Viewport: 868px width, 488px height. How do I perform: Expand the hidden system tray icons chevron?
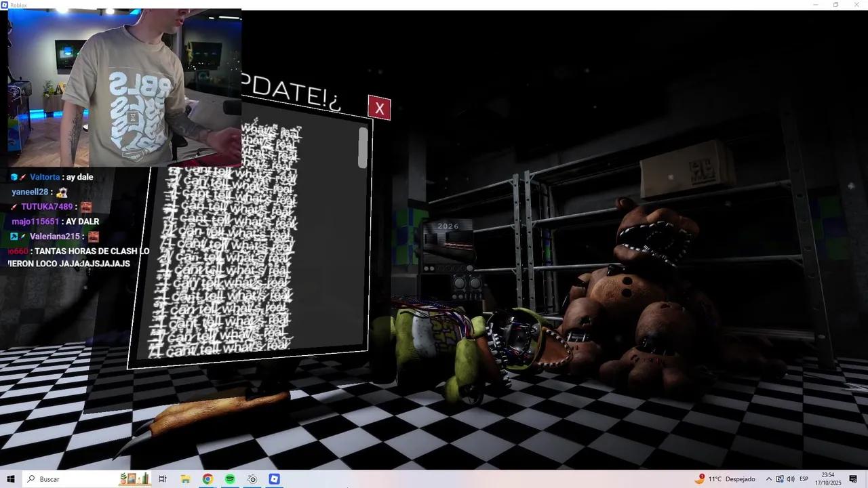point(768,479)
